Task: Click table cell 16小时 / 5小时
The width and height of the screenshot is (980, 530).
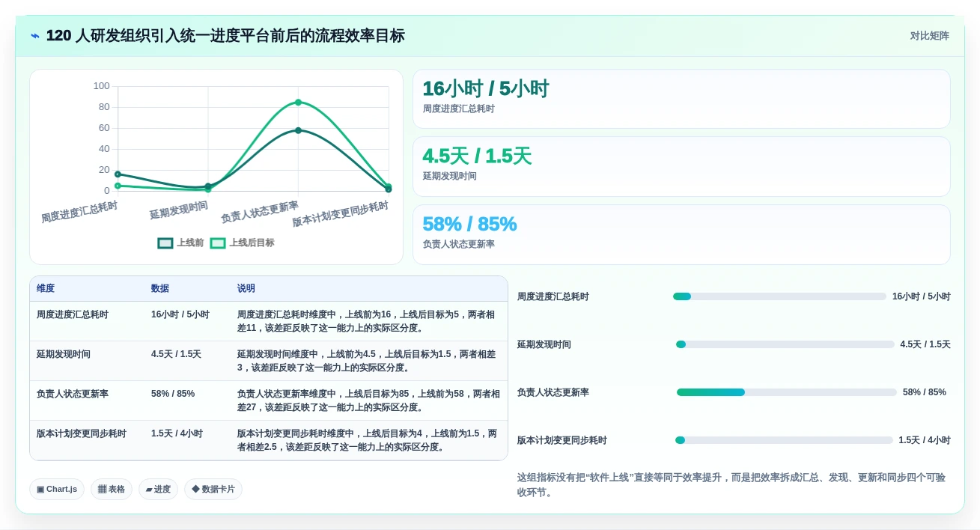Action: (x=180, y=315)
